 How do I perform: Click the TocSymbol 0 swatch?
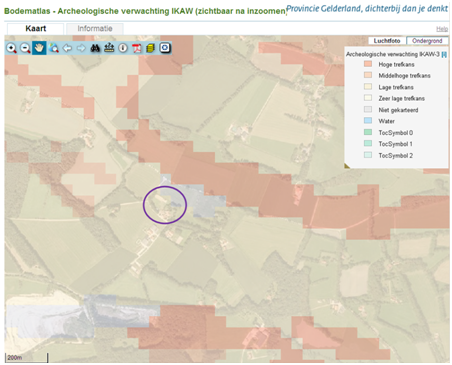[368, 132]
